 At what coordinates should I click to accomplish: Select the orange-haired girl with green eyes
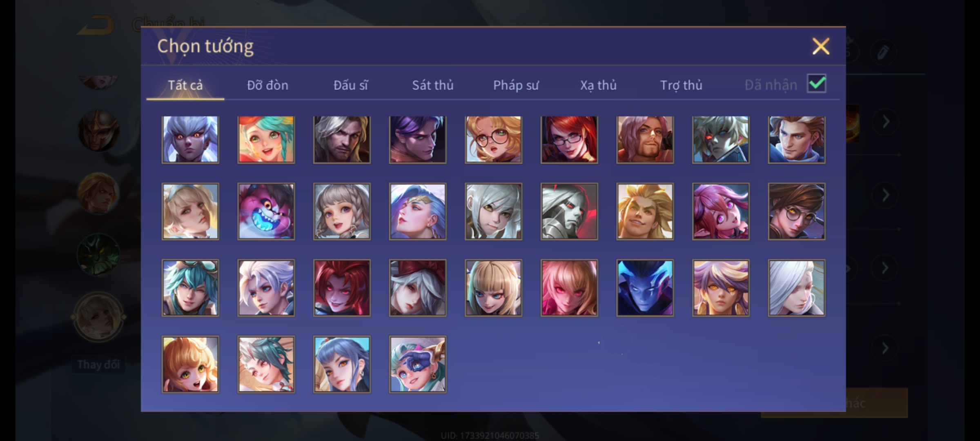tap(190, 364)
